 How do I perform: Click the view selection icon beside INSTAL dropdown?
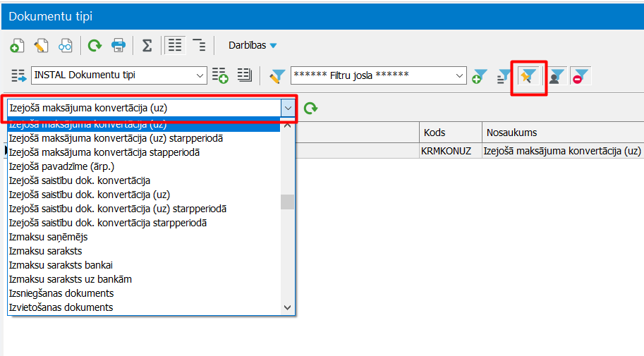point(18,75)
